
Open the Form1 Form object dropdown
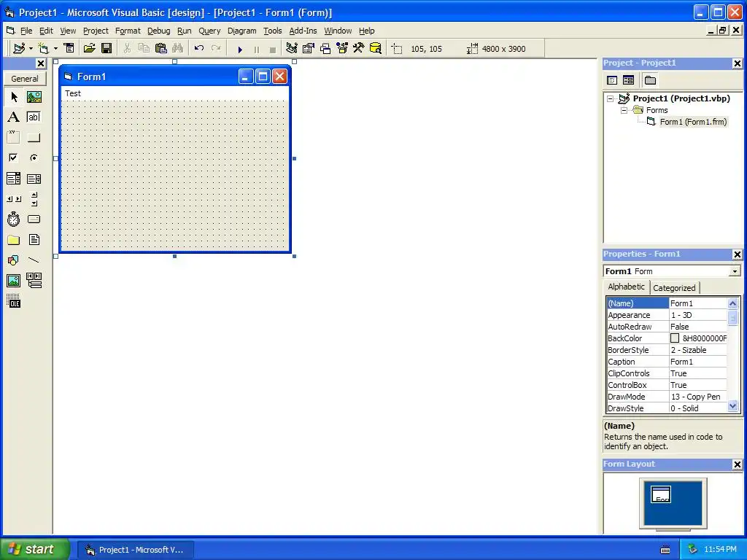click(735, 271)
